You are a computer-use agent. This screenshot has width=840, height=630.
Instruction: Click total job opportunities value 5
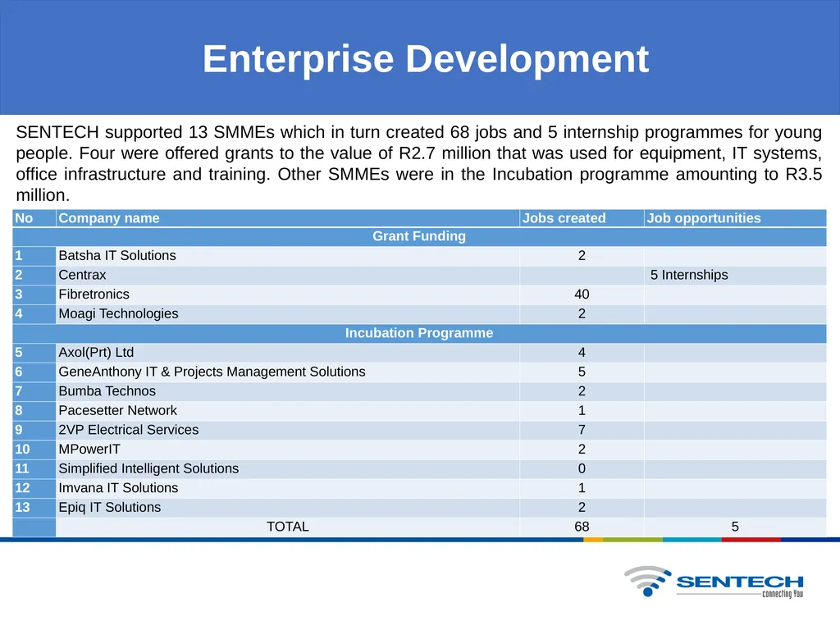pyautogui.click(x=735, y=527)
